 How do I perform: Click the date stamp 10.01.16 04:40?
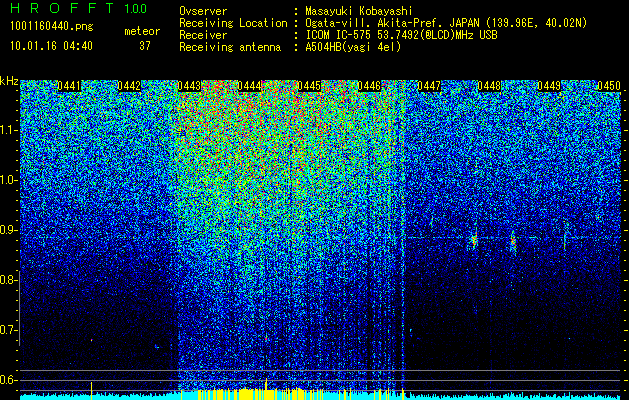tap(51, 46)
